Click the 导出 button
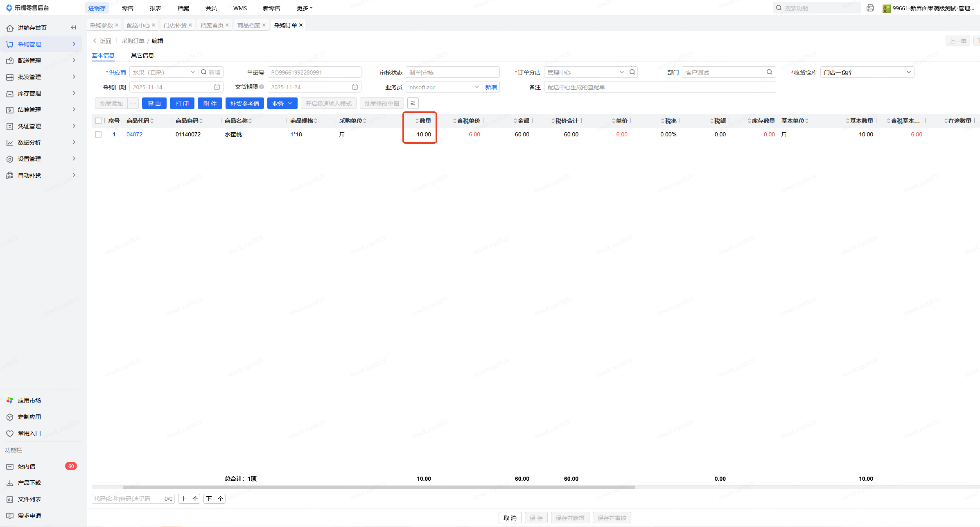This screenshot has height=527, width=980. pos(154,103)
